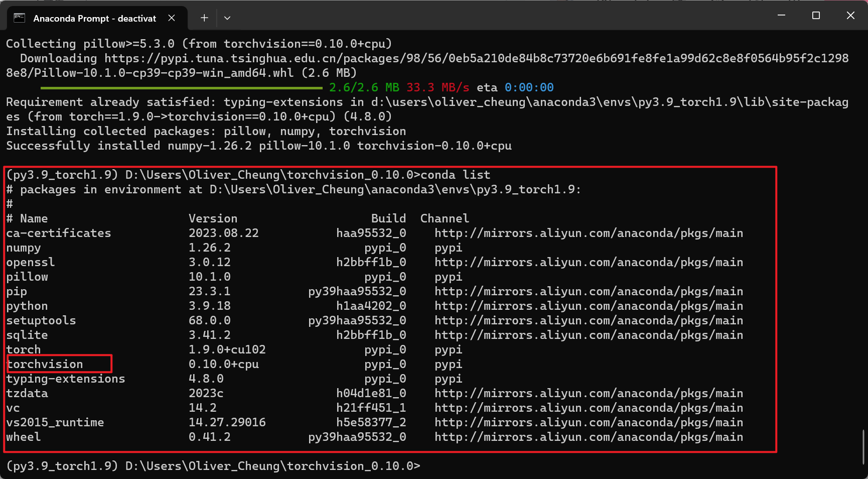Close the Anaconda Prompt tab

coord(172,18)
